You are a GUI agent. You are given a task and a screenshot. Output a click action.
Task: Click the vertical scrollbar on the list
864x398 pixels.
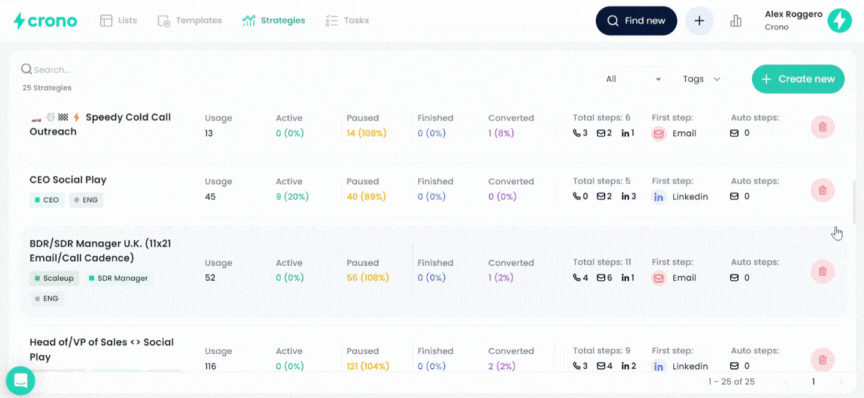click(853, 202)
